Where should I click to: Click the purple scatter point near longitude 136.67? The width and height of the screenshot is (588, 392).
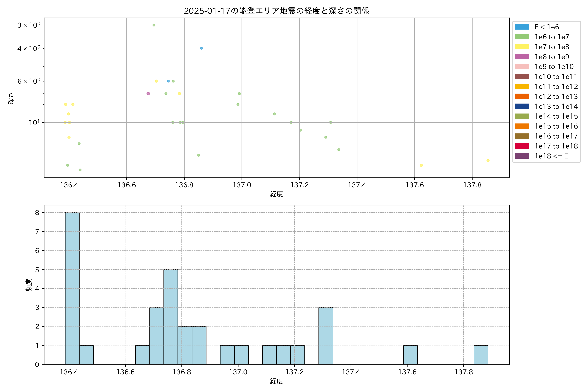148,93
